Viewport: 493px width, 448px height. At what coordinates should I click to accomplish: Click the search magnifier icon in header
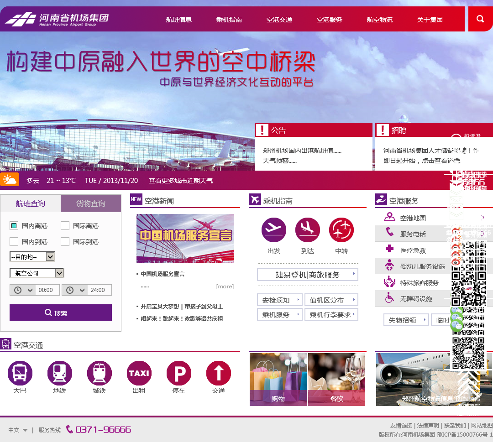click(480, 19)
